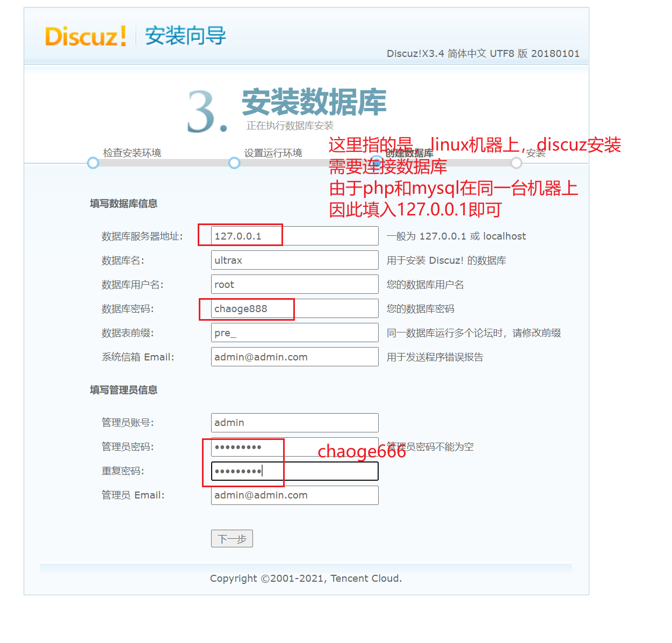Click the 检查安装环境 step circle

pos(93,163)
